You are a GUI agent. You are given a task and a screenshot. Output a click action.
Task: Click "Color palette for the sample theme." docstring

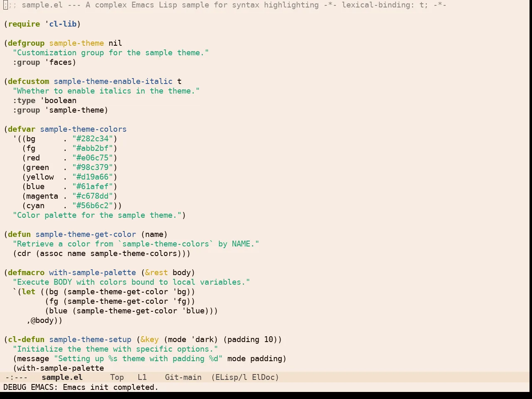tap(97, 215)
